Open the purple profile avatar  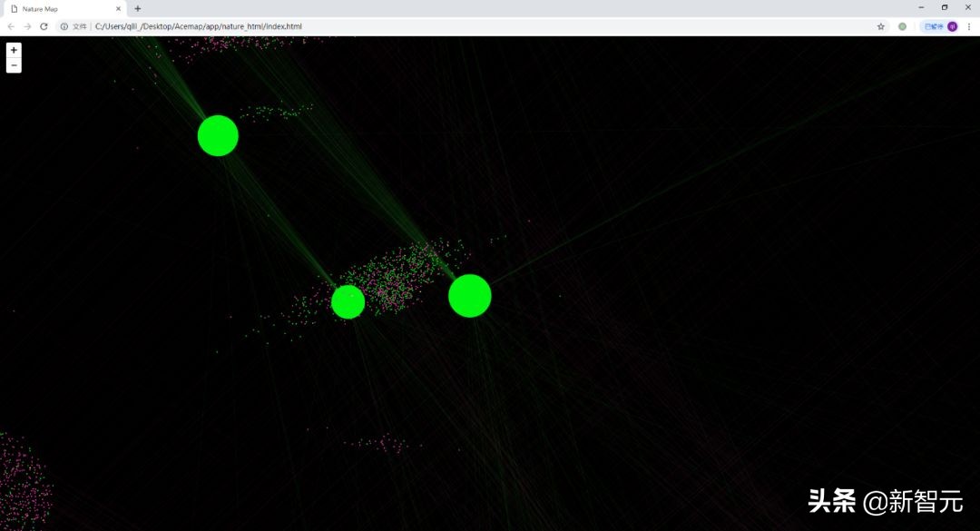952,26
